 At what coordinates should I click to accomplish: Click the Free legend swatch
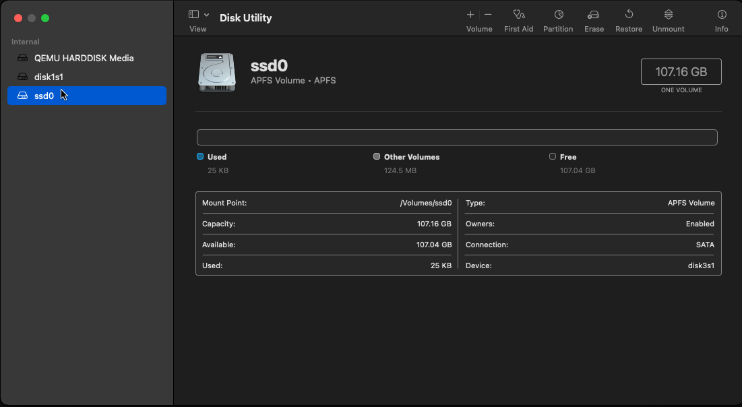pos(552,157)
